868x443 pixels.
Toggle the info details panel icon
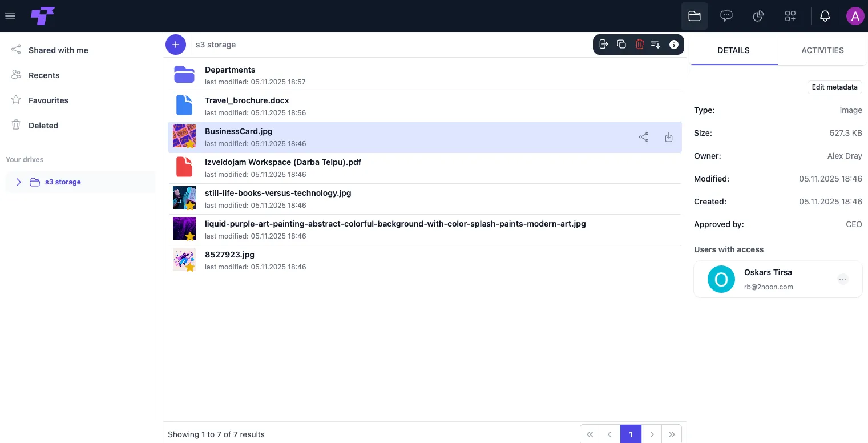[674, 45]
